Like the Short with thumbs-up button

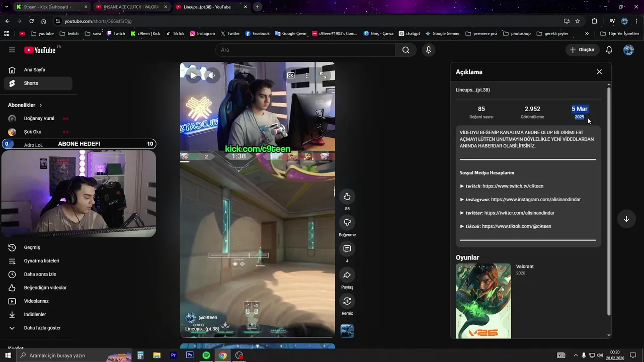pyautogui.click(x=347, y=196)
